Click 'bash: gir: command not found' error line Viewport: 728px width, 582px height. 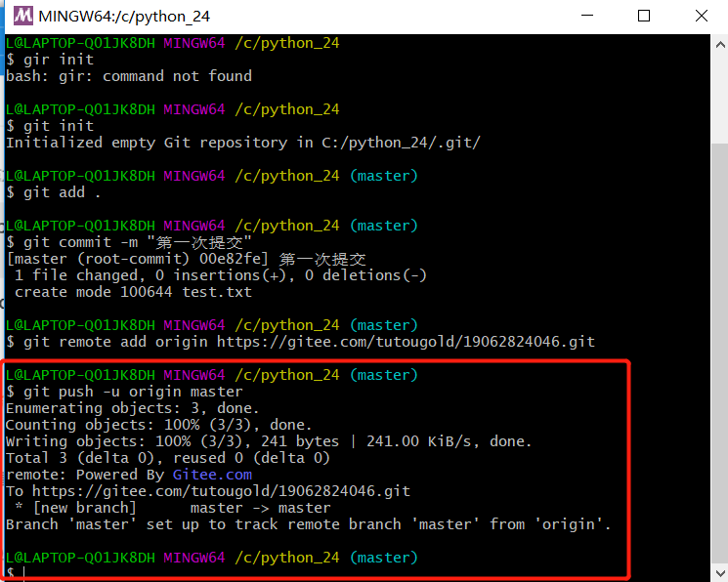129,76
